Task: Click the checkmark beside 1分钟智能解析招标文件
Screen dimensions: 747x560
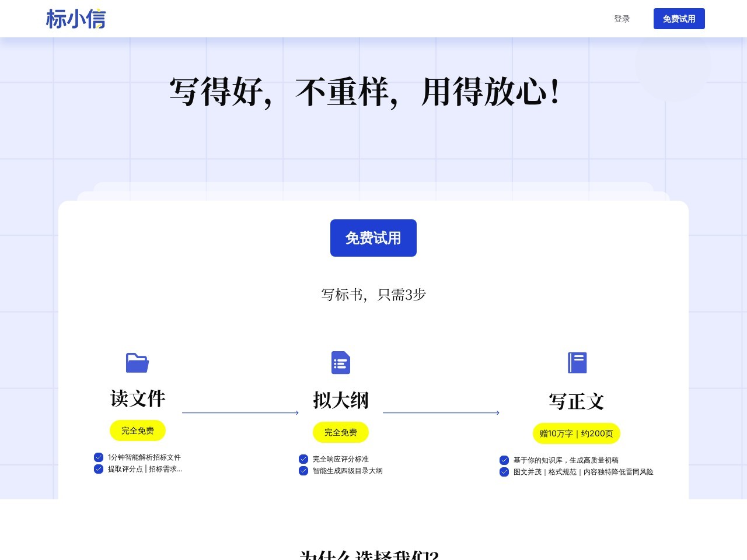Action: pyautogui.click(x=99, y=457)
